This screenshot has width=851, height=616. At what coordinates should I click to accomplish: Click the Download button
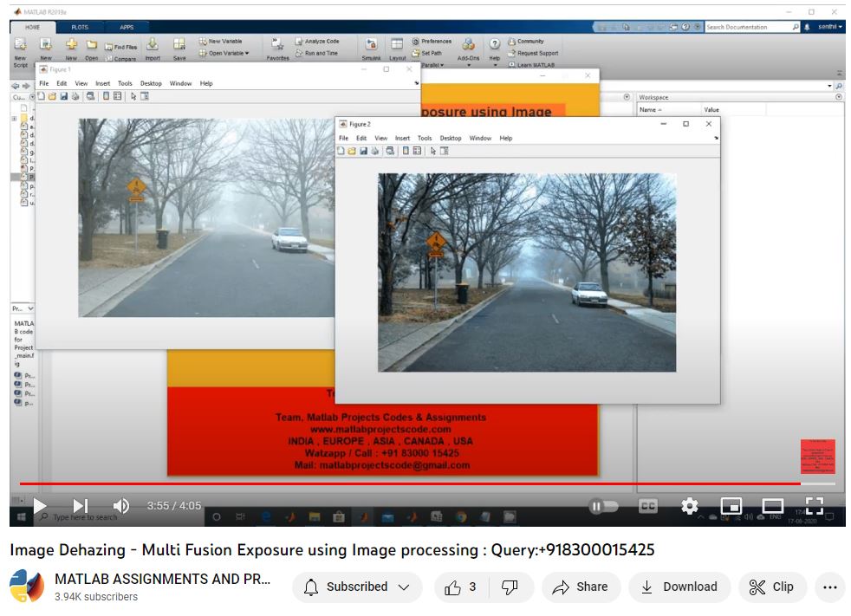[x=679, y=587]
